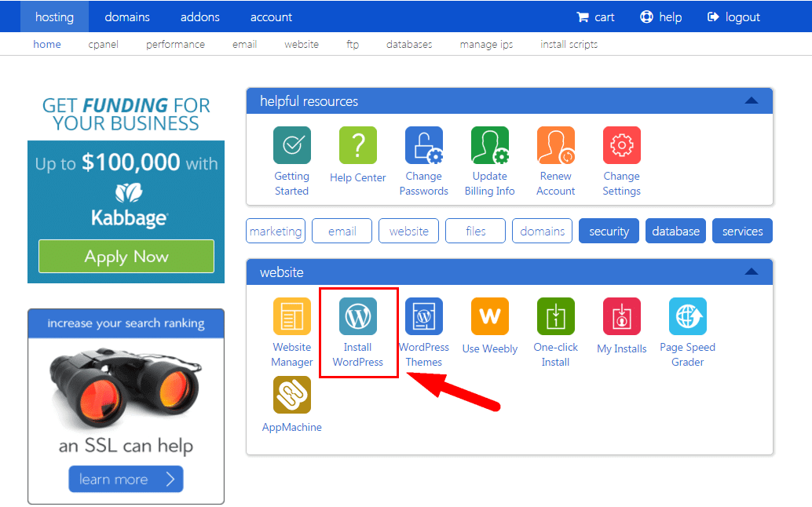
Task: Toggle the database category filter
Action: [x=675, y=232]
